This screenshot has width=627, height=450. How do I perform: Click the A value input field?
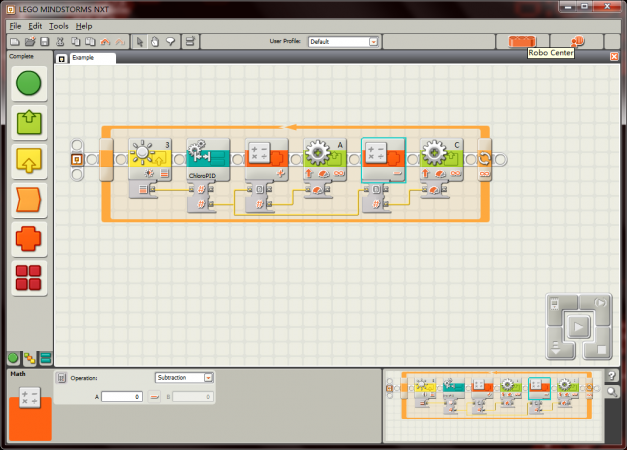click(x=122, y=397)
